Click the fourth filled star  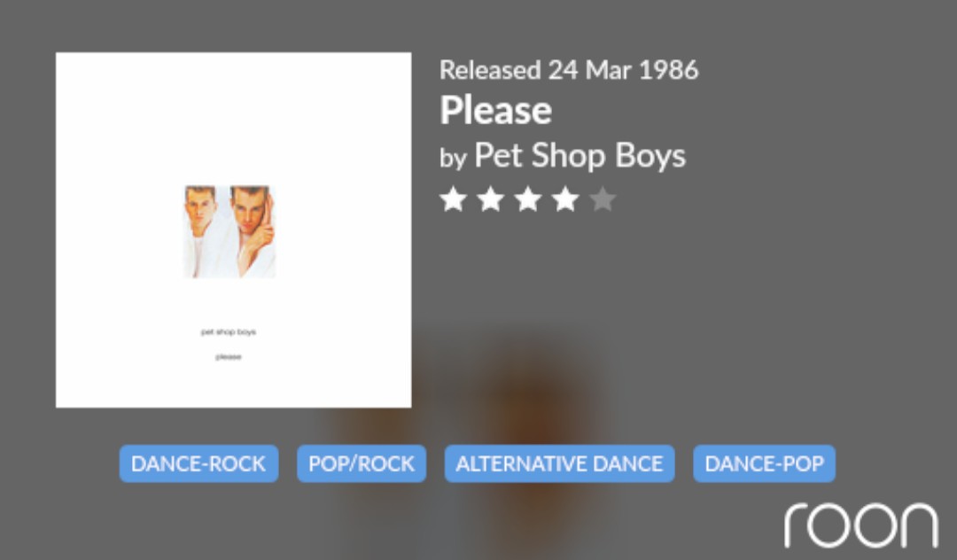[x=565, y=199]
